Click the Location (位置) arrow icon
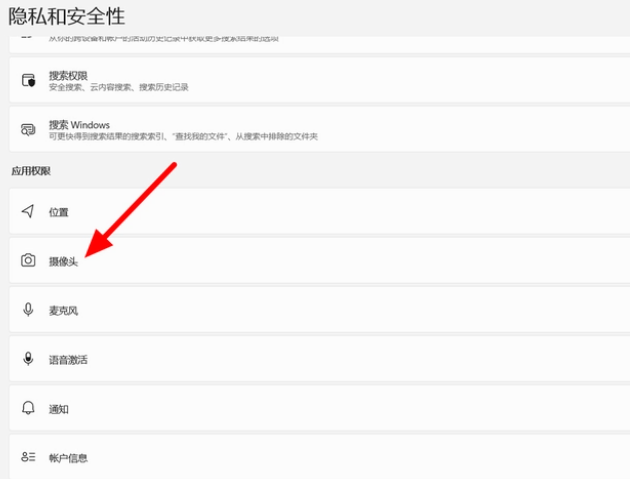Image resolution: width=630 pixels, height=479 pixels. pos(29,211)
